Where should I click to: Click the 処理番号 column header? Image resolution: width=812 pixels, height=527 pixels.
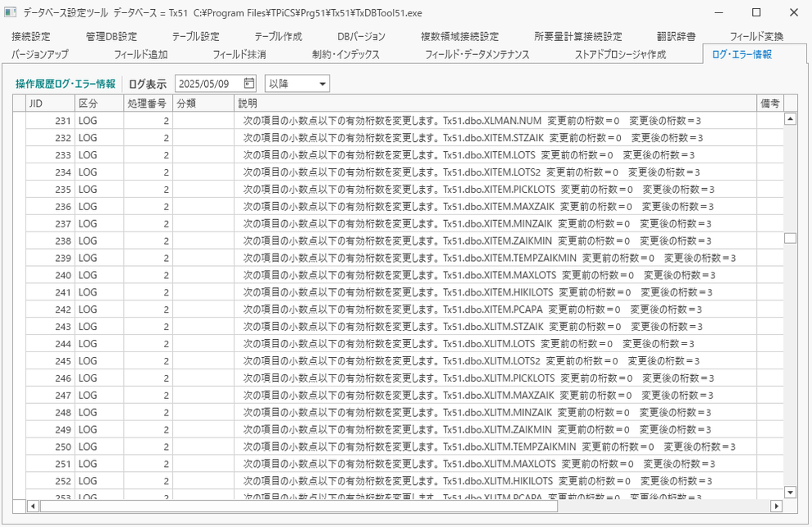pyautogui.click(x=148, y=103)
